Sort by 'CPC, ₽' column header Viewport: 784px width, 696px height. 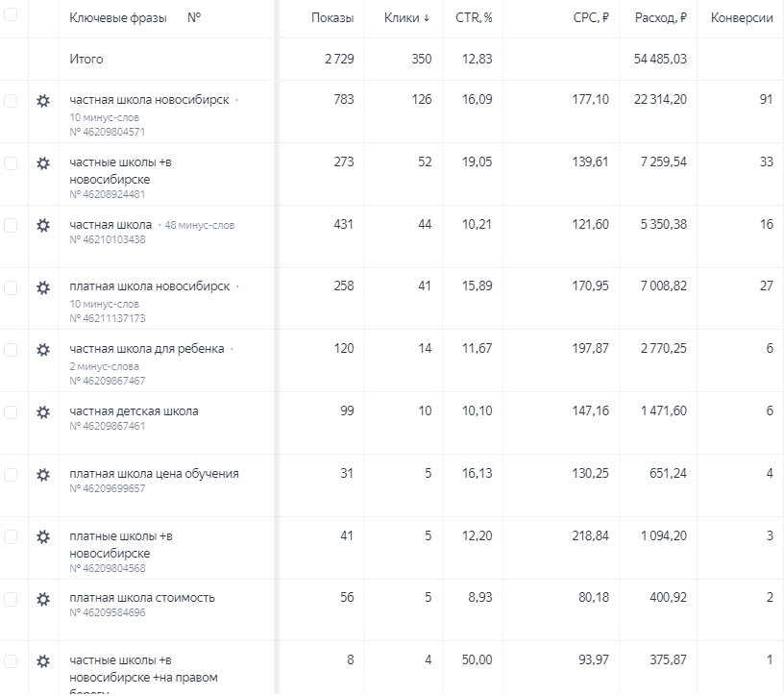pos(591,18)
